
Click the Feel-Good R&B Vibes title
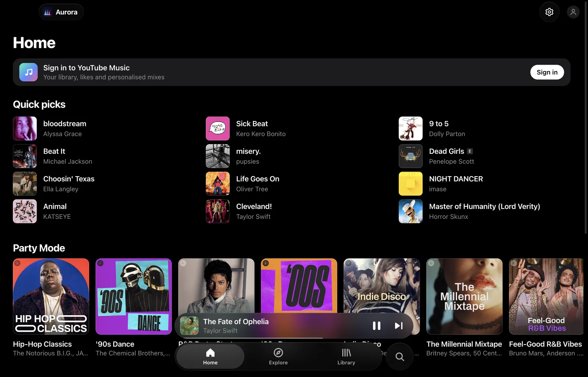(x=545, y=344)
